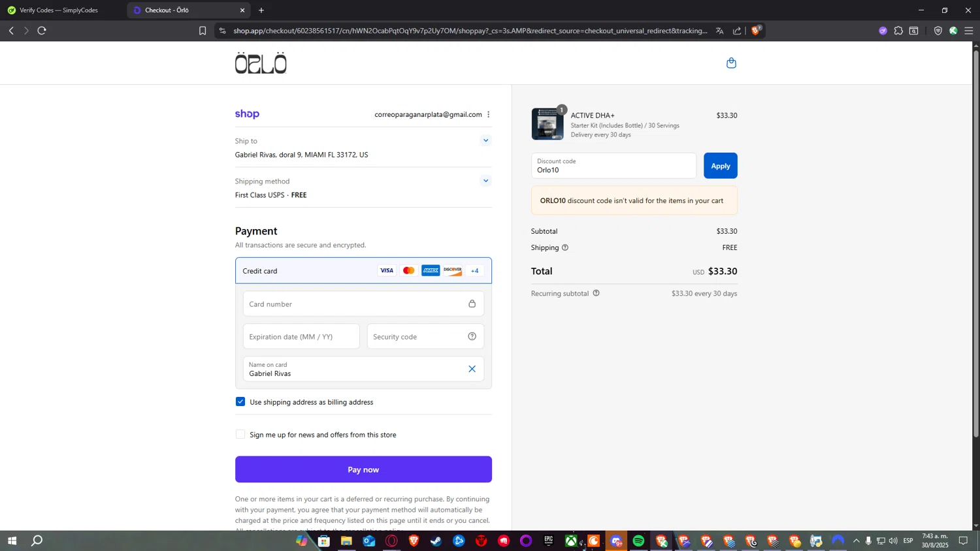The width and height of the screenshot is (980, 551).
Task: Click the Visa card icon
Action: pos(387,270)
